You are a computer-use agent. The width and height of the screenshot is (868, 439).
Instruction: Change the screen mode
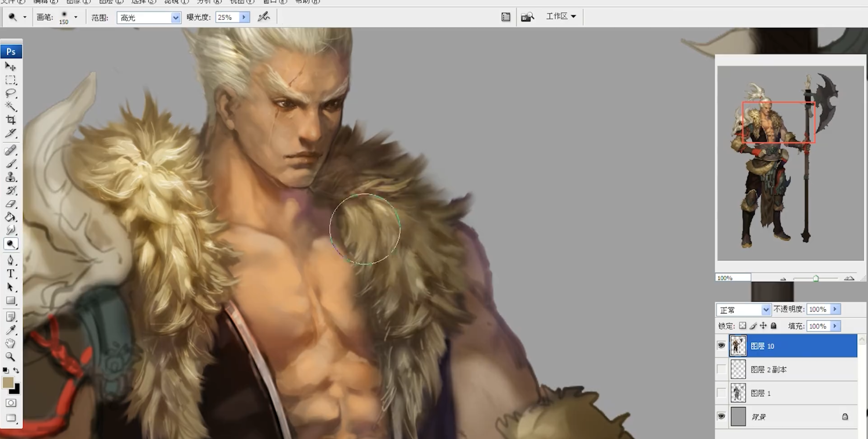click(x=11, y=418)
